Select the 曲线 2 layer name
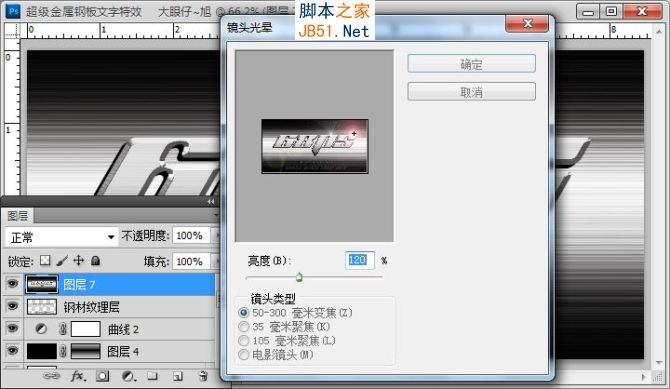 tap(123, 329)
